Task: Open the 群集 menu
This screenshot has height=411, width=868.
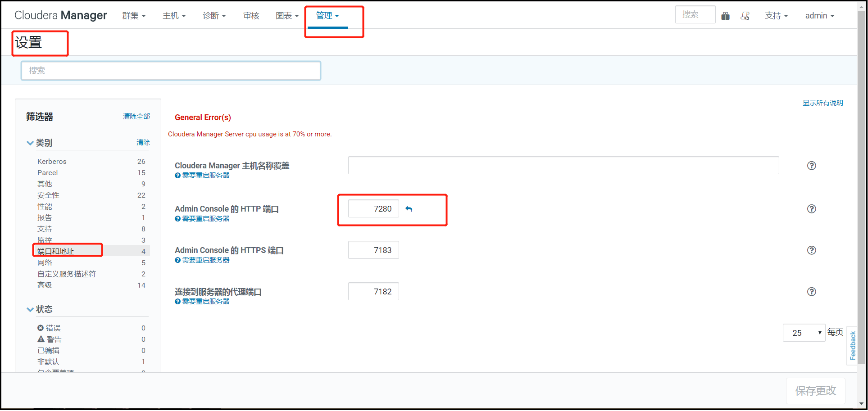Action: point(134,16)
